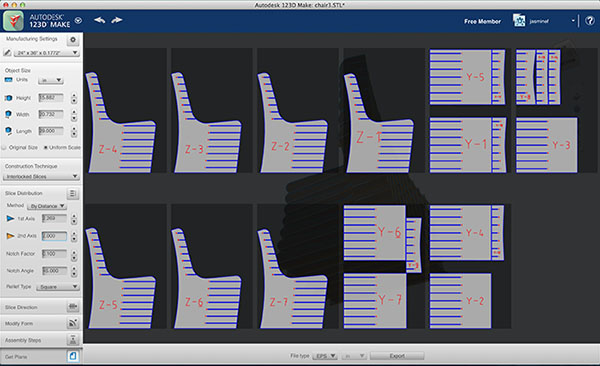600x366 pixels.
Task: Select the Z-6 slice sheet
Action: pyautogui.click(x=211, y=266)
